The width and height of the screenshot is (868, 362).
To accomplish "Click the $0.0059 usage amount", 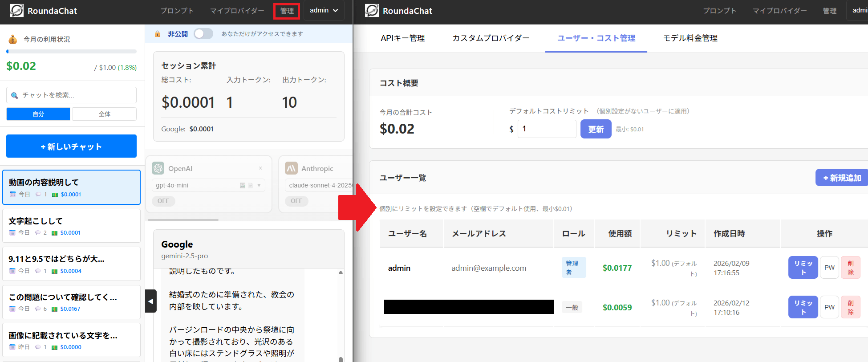I will coord(617,307).
